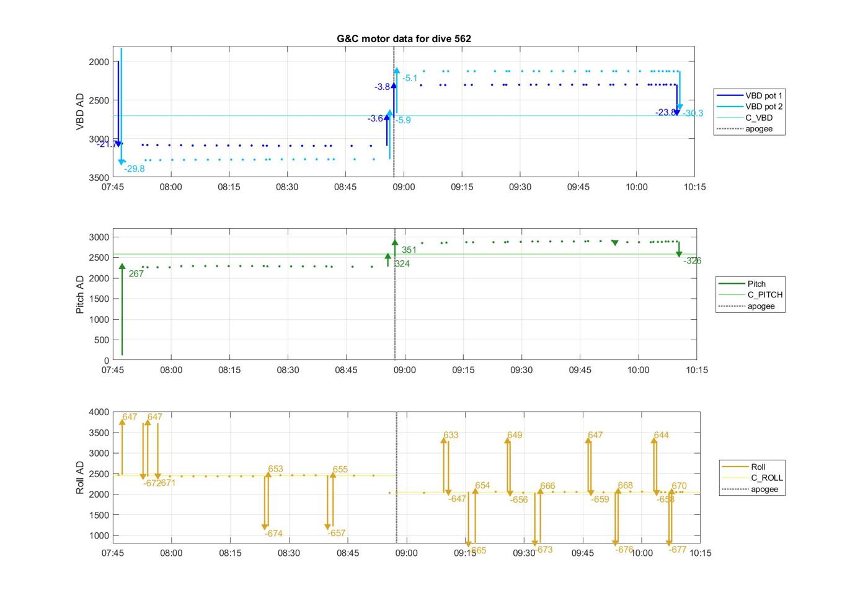Click the '633' roll data label
Screen dimensions: 868x611
[451, 435]
